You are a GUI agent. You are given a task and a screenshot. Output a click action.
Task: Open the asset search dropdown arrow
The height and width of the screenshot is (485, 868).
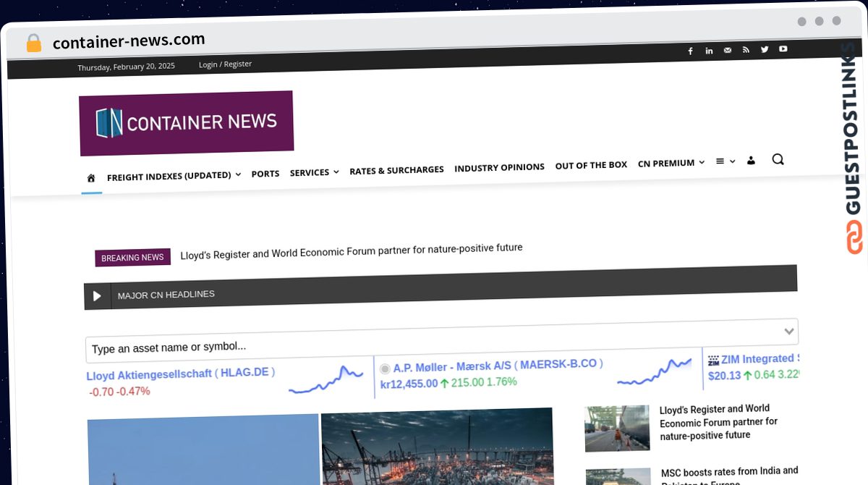click(789, 332)
